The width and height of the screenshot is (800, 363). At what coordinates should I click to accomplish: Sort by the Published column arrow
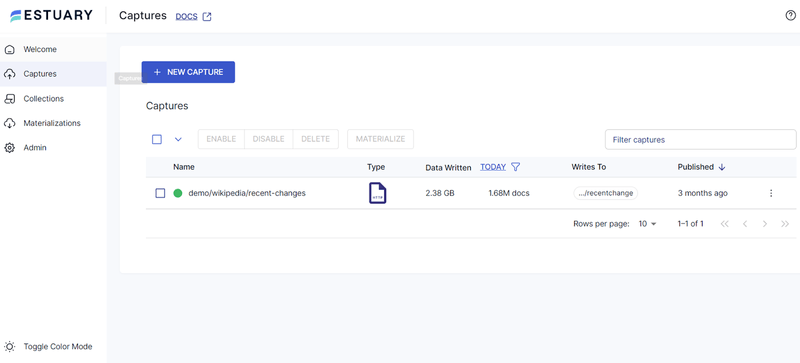click(x=721, y=167)
